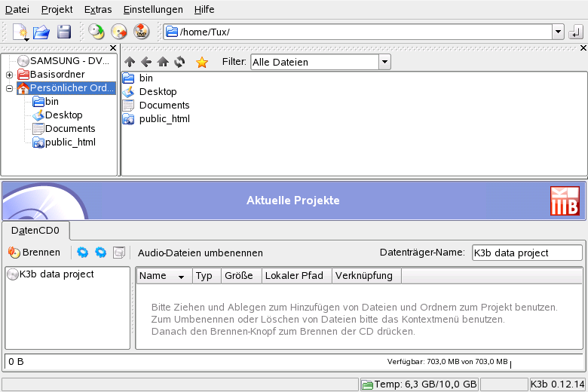588x392 pixels.
Task: Reload the file listing with the refresh icon
Action: click(179, 62)
